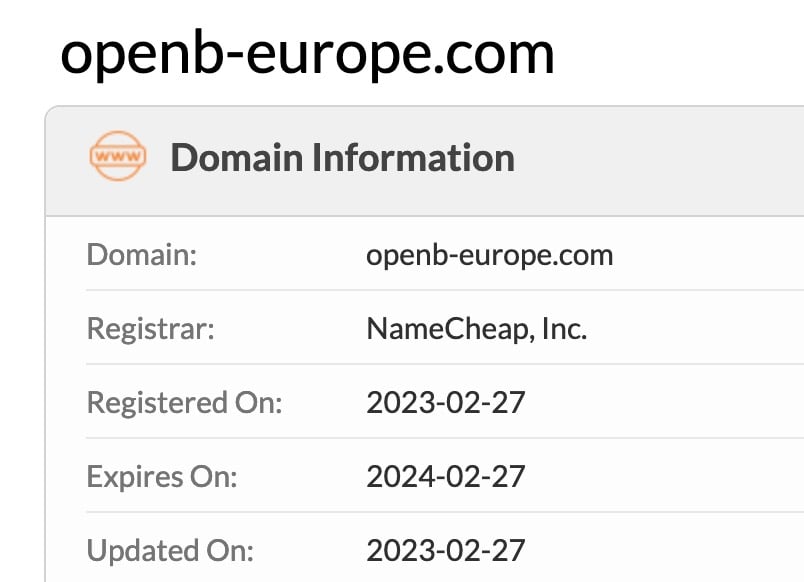
Task: Click the Domain Information heading text
Action: point(342,158)
